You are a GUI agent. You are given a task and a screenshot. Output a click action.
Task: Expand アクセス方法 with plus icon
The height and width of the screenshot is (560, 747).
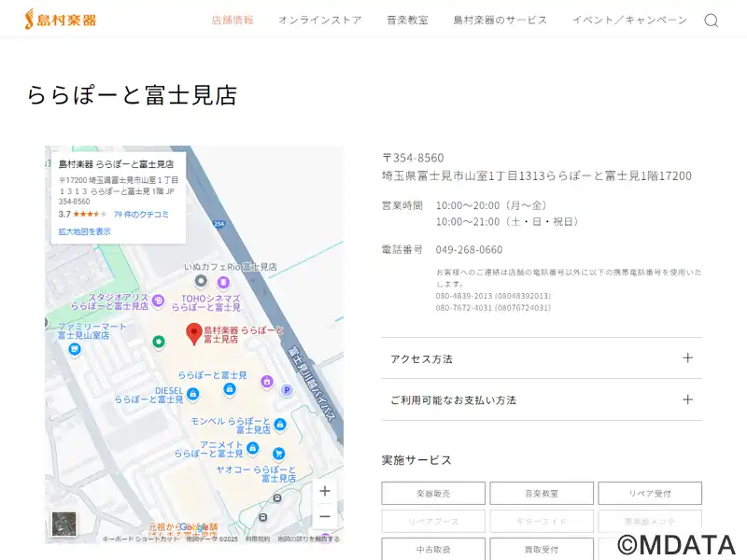pos(687,358)
